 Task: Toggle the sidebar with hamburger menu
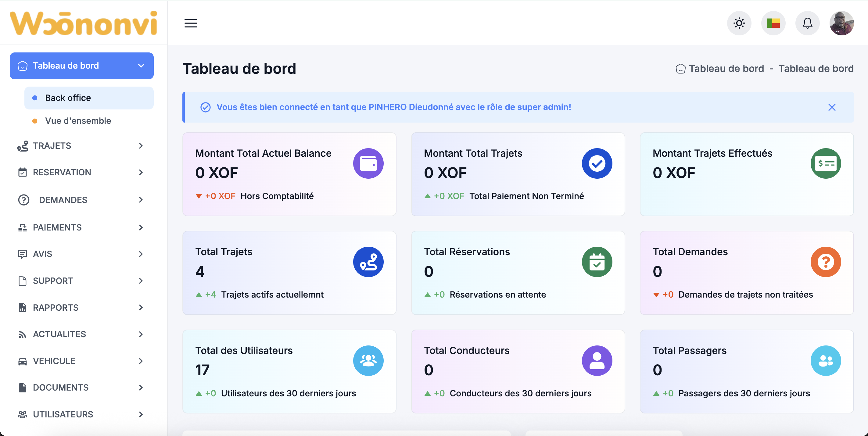click(x=190, y=23)
